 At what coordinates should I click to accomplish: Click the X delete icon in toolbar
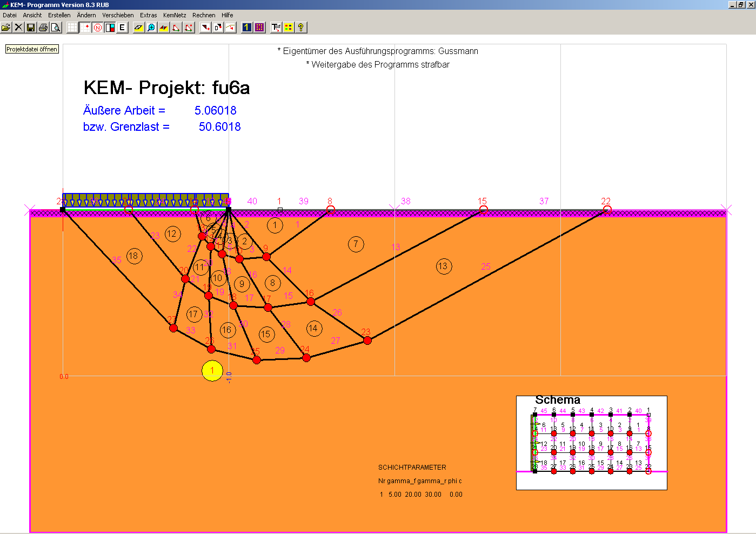click(x=18, y=27)
